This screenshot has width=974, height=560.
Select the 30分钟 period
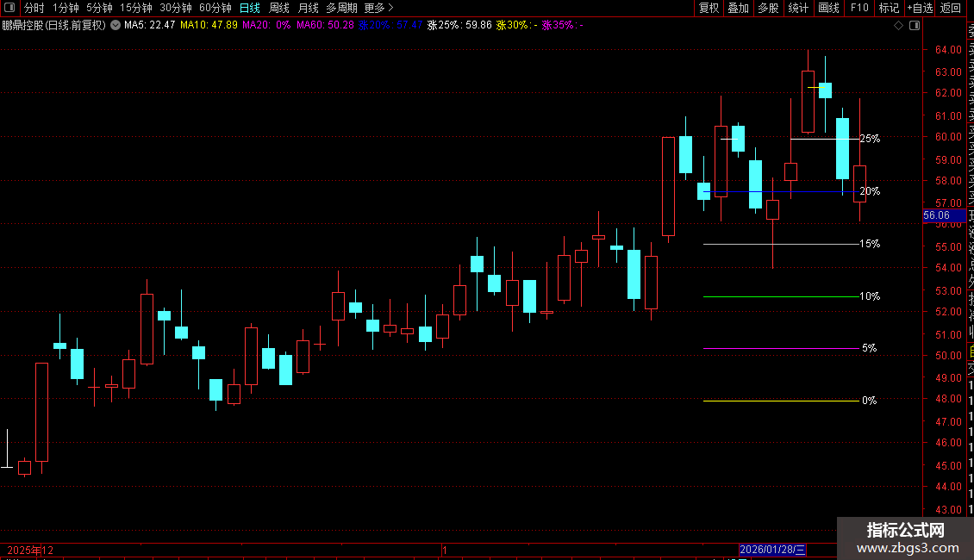pos(176,8)
